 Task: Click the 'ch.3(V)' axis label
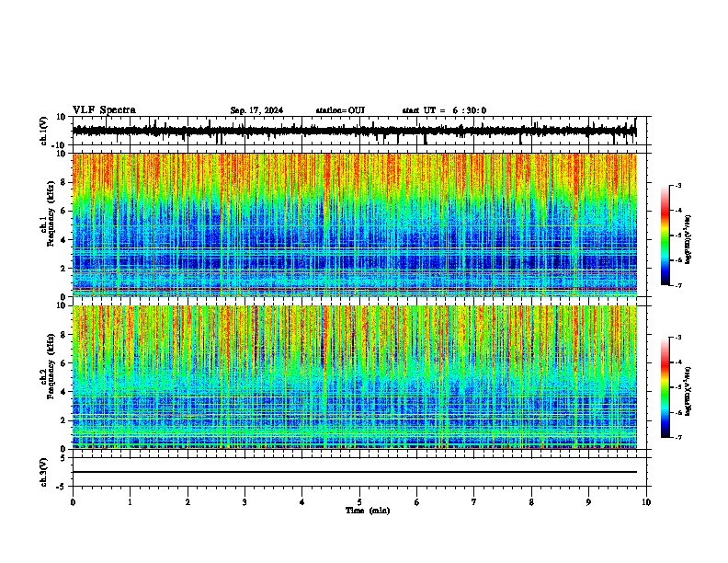[44, 472]
